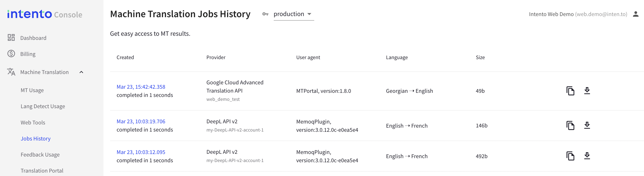
Task: Open the Dashboard page
Action: pos(33,38)
